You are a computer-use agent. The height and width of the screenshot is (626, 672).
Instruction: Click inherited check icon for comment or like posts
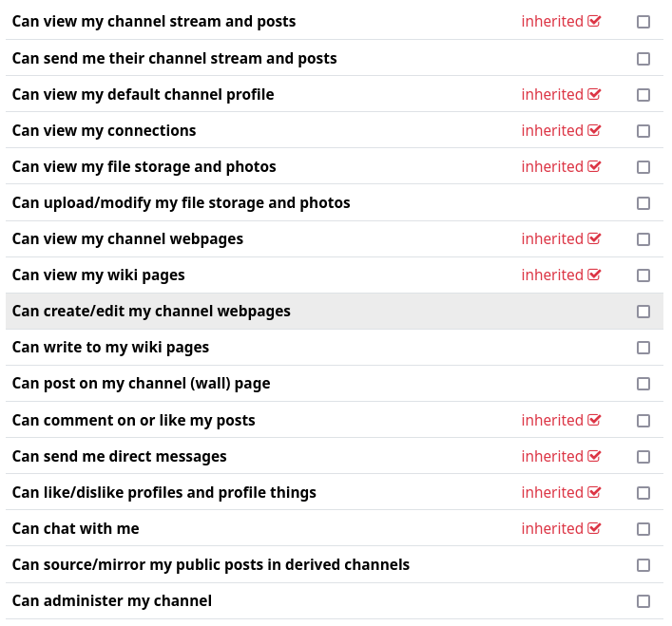click(x=595, y=420)
